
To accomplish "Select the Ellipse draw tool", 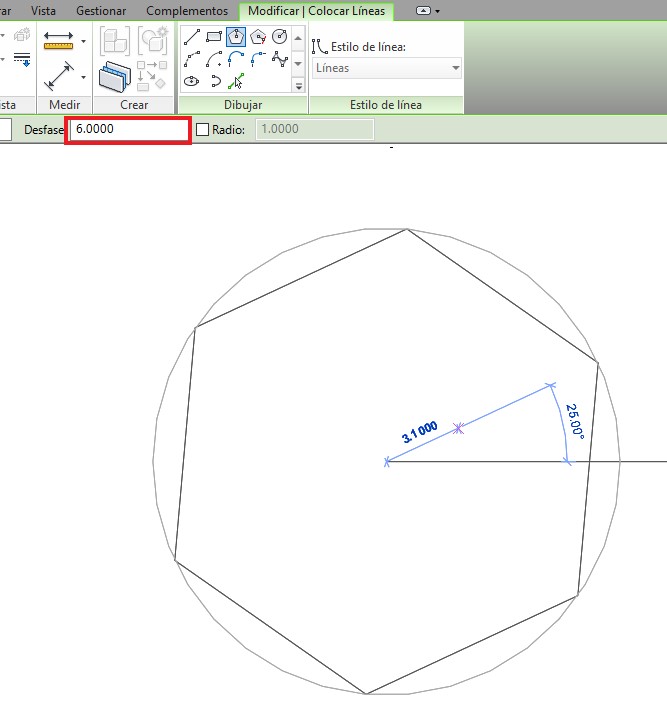I will 192,82.
